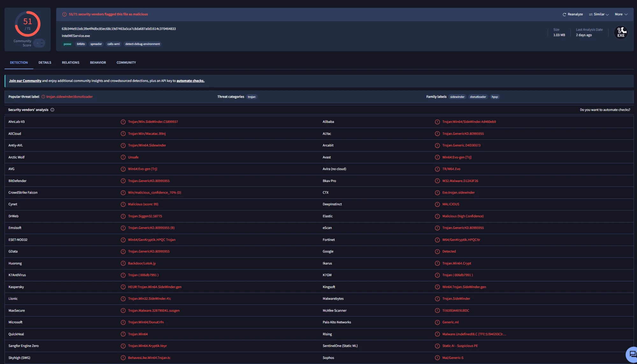Click the 2 days ago analysis date
Image resolution: width=637 pixels, height=364 pixels.
[584, 35]
